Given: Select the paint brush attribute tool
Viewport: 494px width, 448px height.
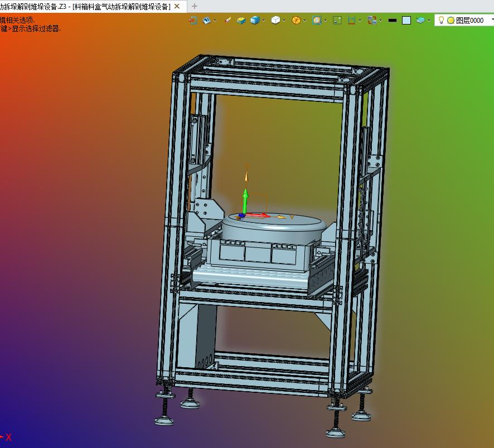Looking at the screenshot, I should (x=227, y=21).
